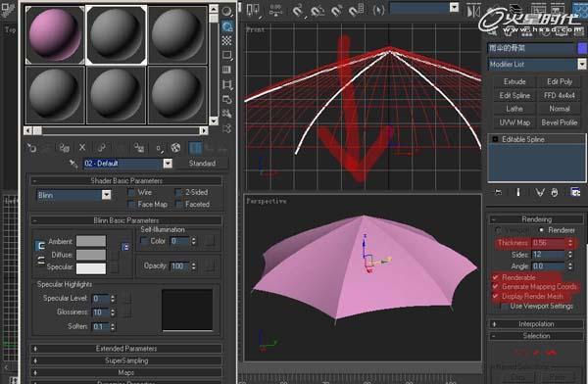Click the Standard material type button
The image size is (588, 384).
point(202,164)
